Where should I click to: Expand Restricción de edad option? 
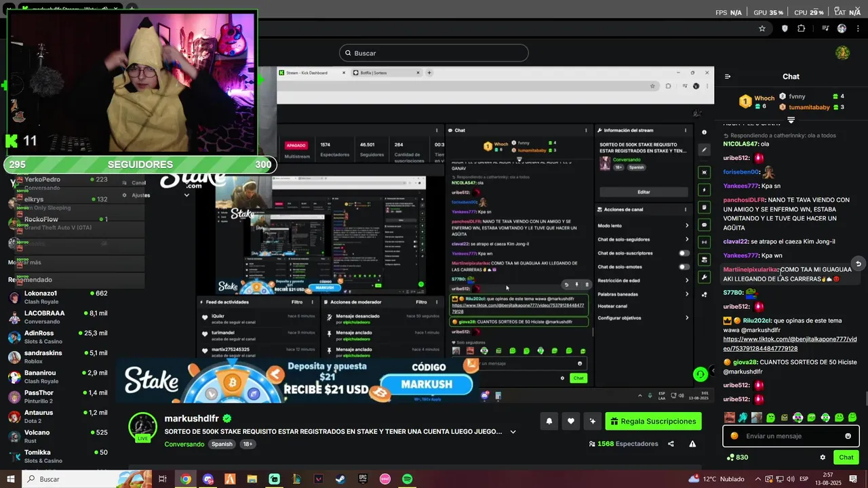click(x=687, y=280)
